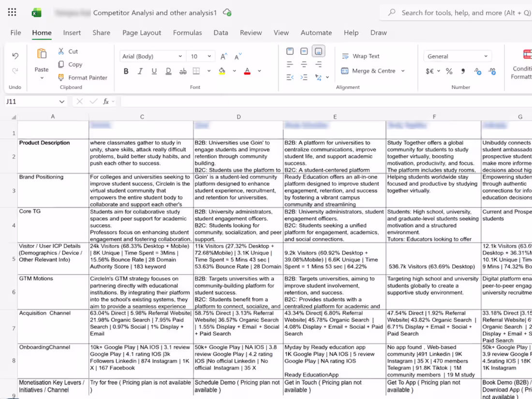The image size is (532, 399).
Task: Open the text orientation options
Action: 318,77
